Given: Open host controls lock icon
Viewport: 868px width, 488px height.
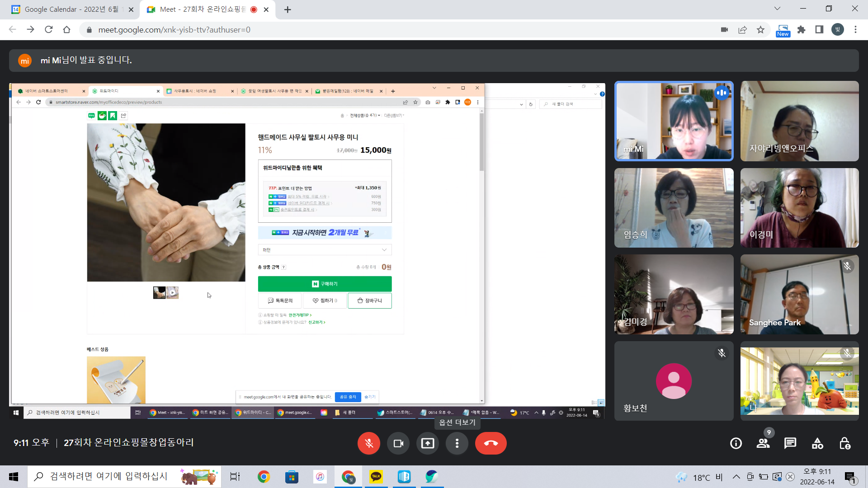Looking at the screenshot, I should click(x=844, y=443).
